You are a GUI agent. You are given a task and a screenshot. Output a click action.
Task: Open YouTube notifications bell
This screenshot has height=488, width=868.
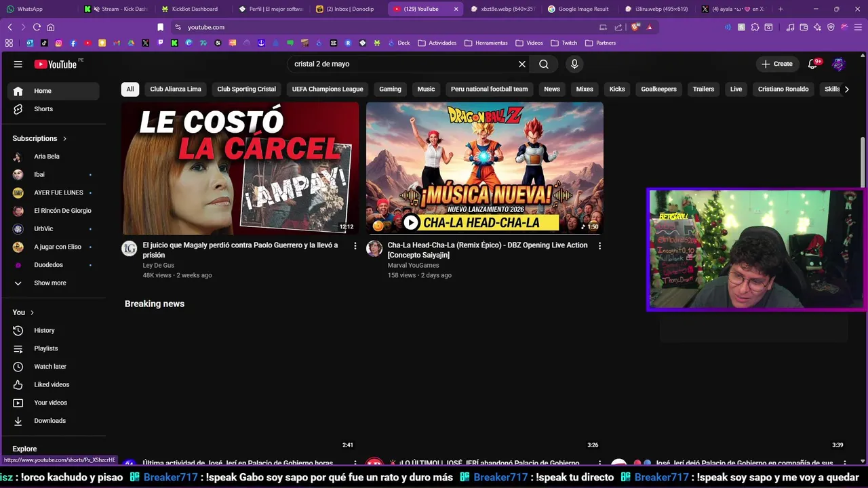(813, 64)
